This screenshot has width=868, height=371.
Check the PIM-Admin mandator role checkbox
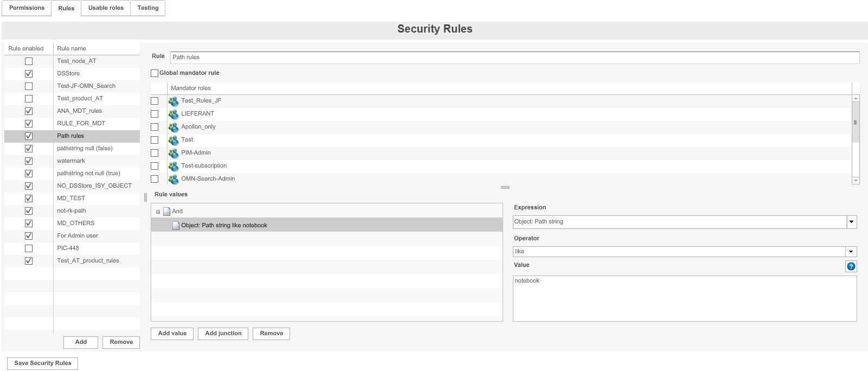[x=155, y=153]
